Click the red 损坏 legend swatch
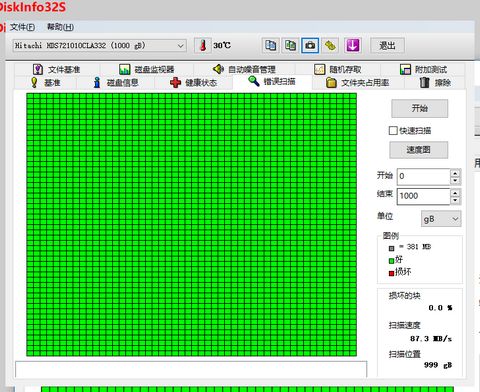This screenshot has width=480, height=392. pyautogui.click(x=391, y=273)
